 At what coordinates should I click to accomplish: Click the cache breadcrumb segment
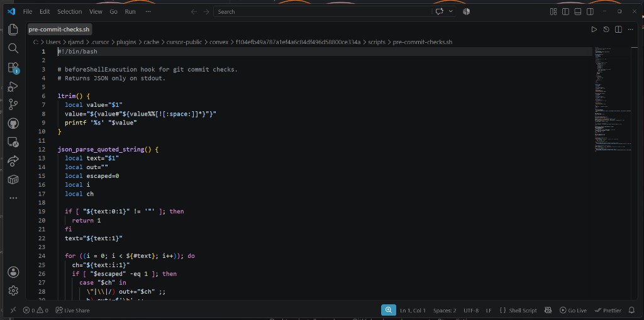tap(151, 42)
